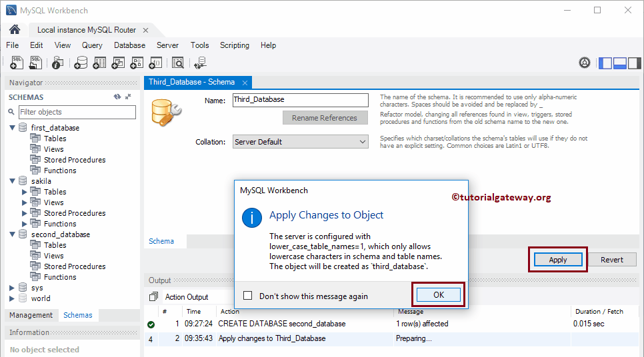Click the first_database database icon
This screenshot has height=357, width=644.
pyautogui.click(x=23, y=128)
